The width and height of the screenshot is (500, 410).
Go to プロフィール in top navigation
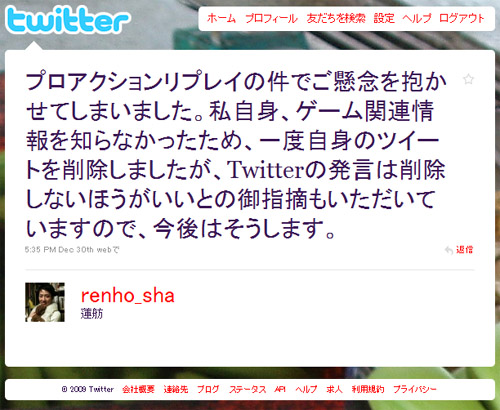pos(271,18)
